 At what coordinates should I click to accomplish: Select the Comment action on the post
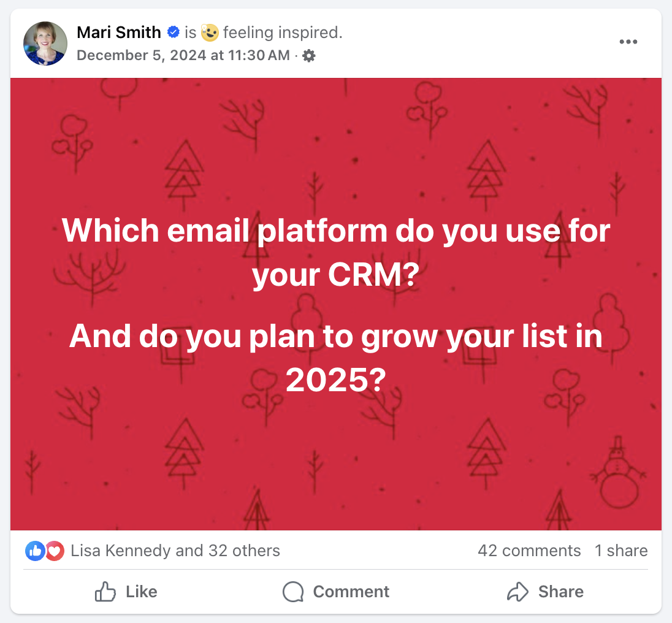click(x=335, y=591)
